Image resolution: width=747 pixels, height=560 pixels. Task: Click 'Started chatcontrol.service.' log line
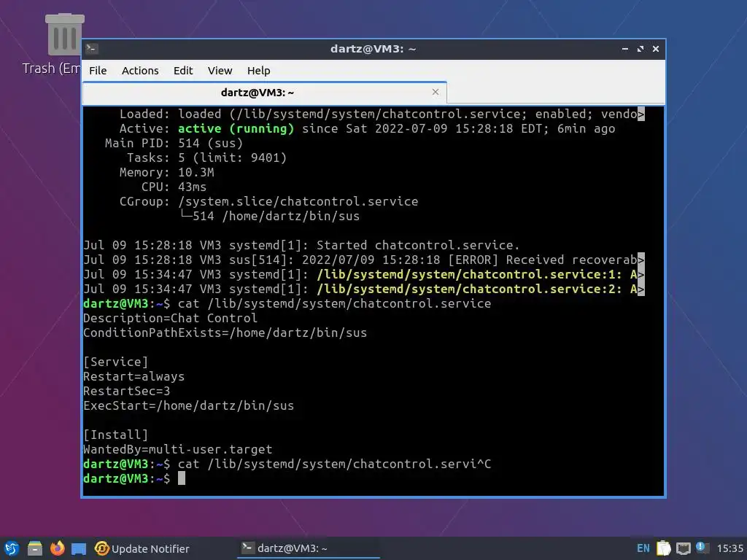pyautogui.click(x=301, y=245)
